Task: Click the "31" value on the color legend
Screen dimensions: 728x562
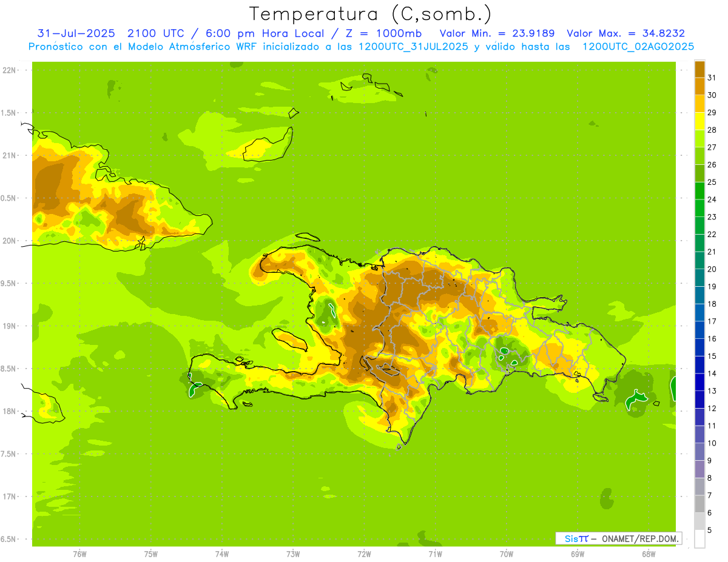Action: tap(712, 78)
